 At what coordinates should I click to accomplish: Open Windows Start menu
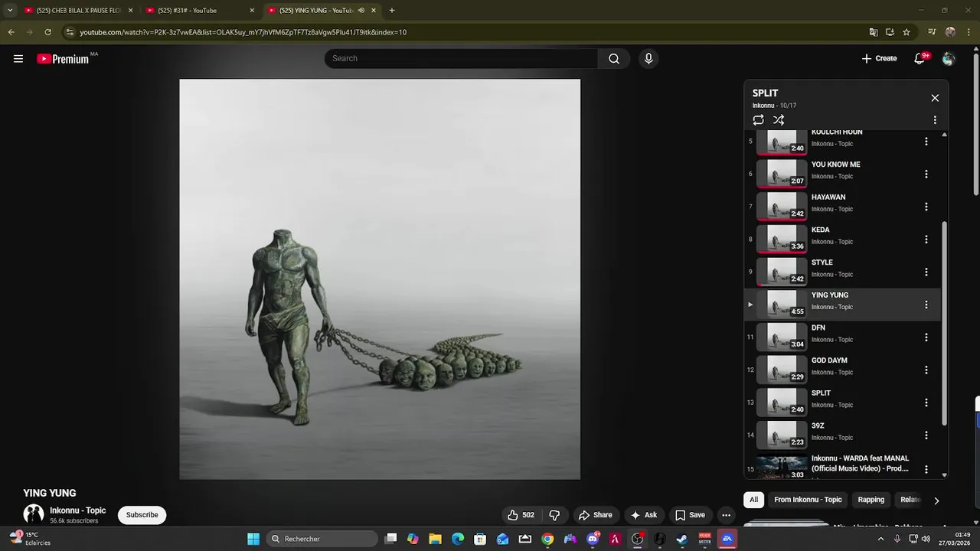[253, 539]
